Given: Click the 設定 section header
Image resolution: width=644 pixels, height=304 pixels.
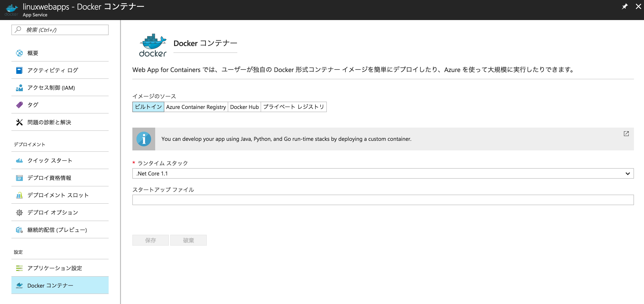Looking at the screenshot, I should pos(18,252).
